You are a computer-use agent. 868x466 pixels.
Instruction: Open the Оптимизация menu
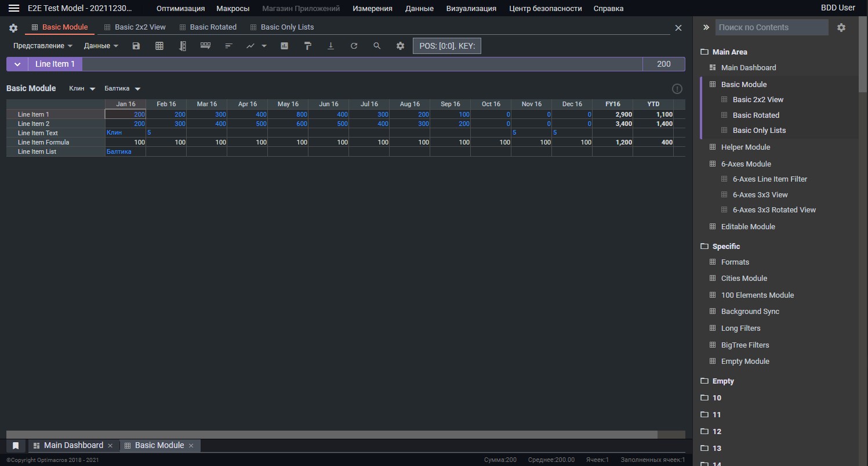(180, 8)
